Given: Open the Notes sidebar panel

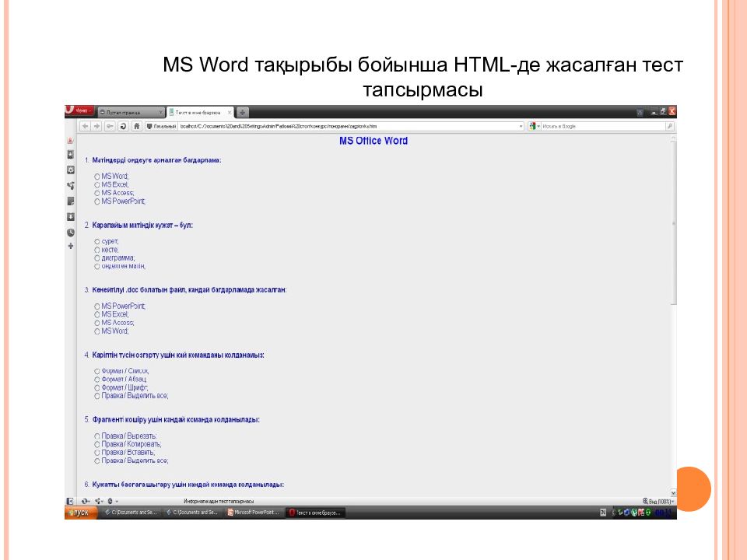Looking at the screenshot, I should click(x=71, y=201).
